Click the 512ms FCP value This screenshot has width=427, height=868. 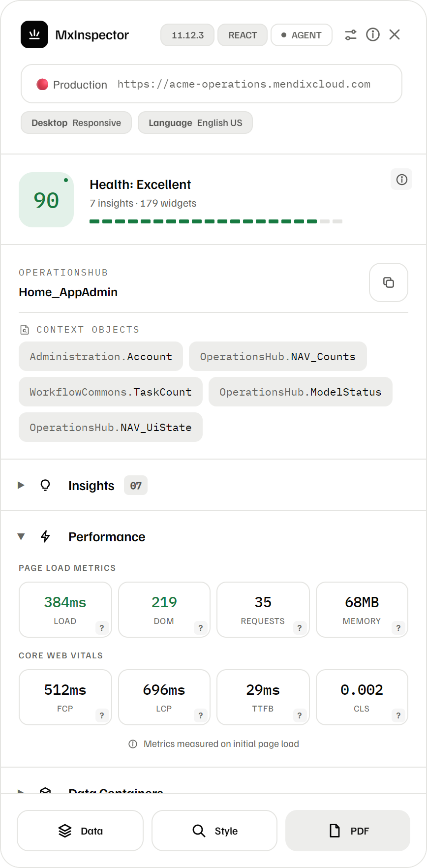click(x=65, y=690)
